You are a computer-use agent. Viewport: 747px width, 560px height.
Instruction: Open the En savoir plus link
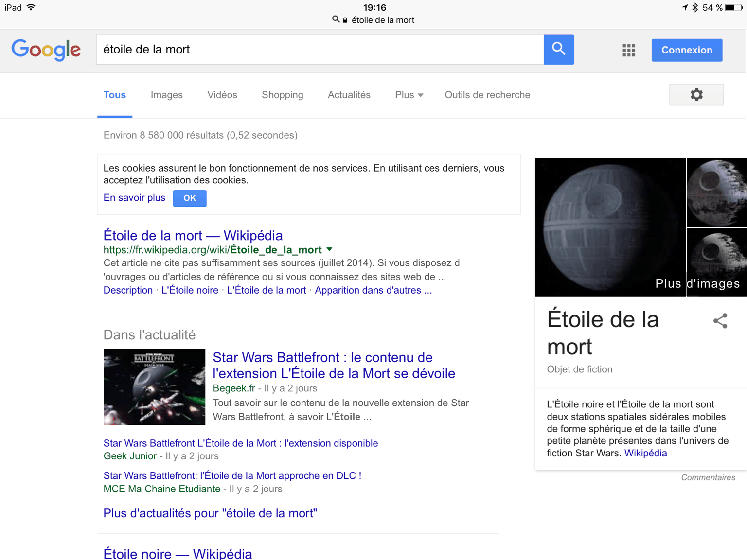click(134, 197)
